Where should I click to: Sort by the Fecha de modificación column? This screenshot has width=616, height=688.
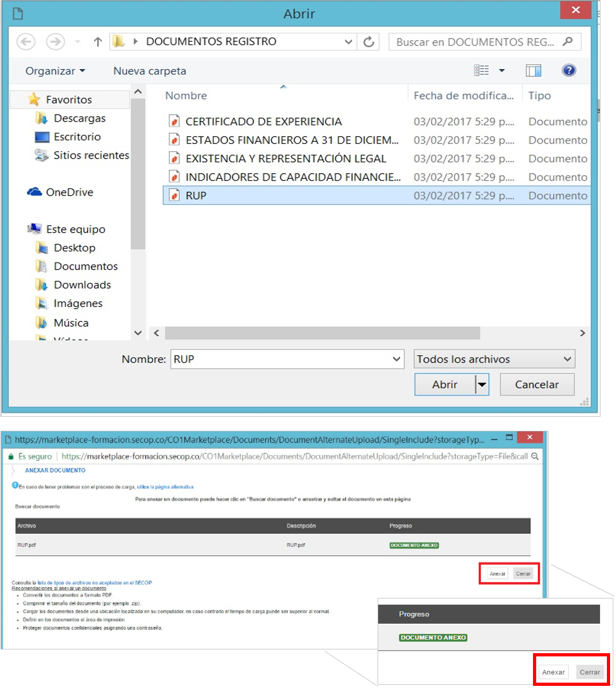click(463, 95)
